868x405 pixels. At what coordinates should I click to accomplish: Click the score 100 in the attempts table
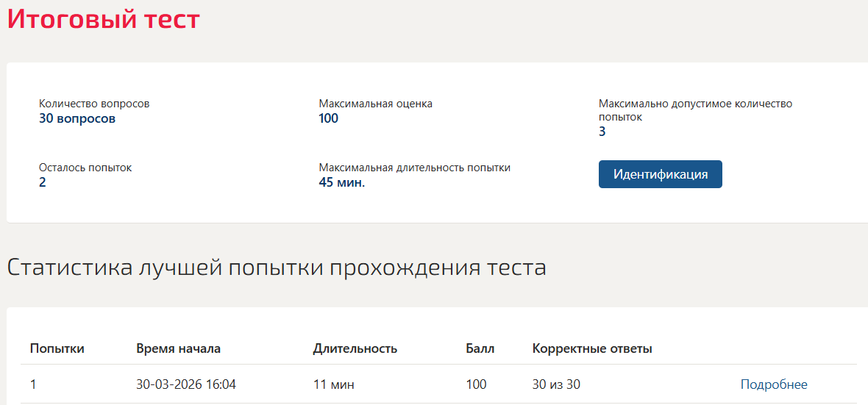(476, 384)
